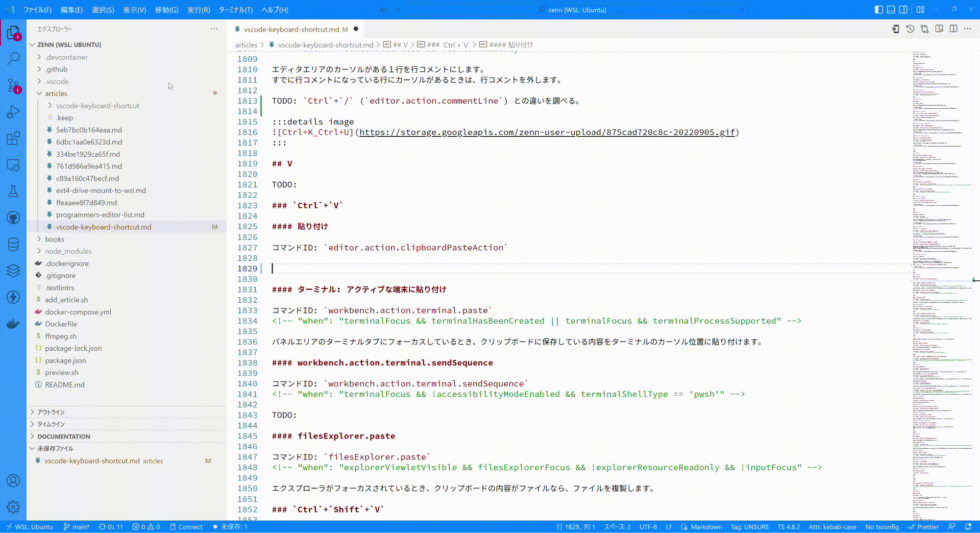980x533 pixels.
Task: Click the open settings file editor icon
Action: click(x=895, y=29)
